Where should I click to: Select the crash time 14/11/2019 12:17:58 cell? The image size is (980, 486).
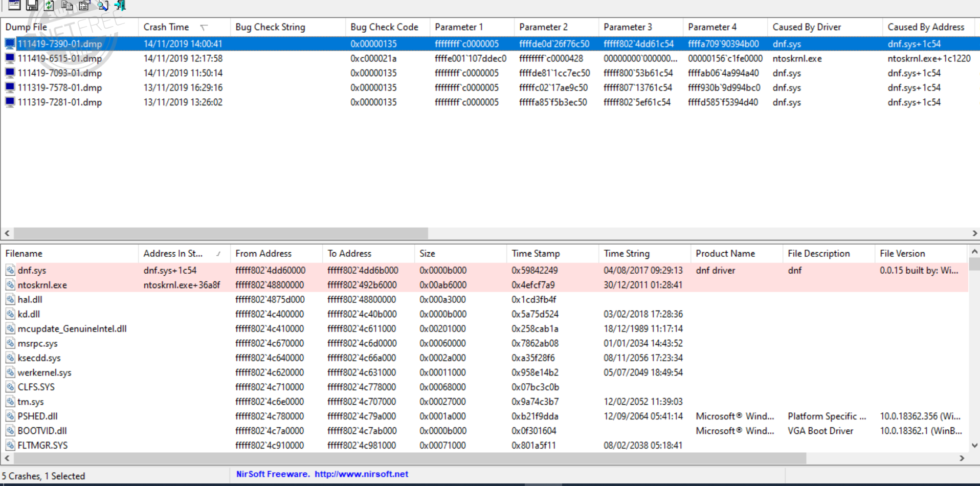click(183, 58)
